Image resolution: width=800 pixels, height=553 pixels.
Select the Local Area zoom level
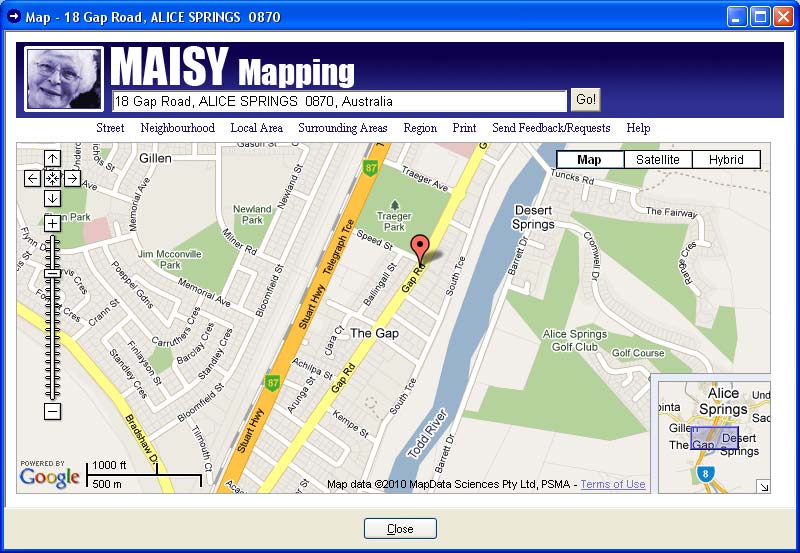tap(257, 128)
